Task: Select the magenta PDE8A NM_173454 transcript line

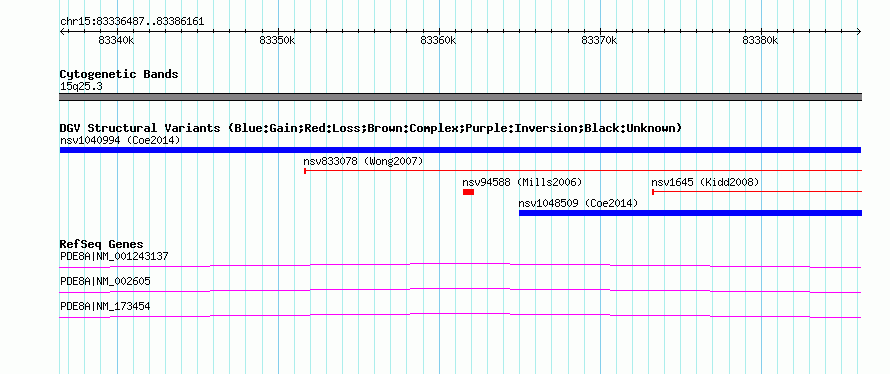Action: tap(460, 315)
